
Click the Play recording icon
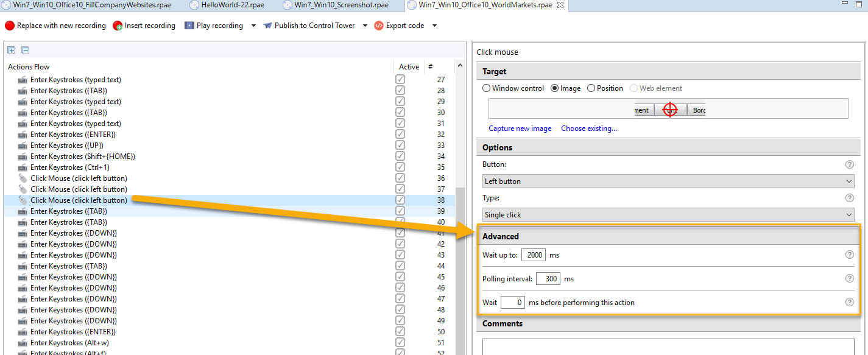[x=189, y=26]
